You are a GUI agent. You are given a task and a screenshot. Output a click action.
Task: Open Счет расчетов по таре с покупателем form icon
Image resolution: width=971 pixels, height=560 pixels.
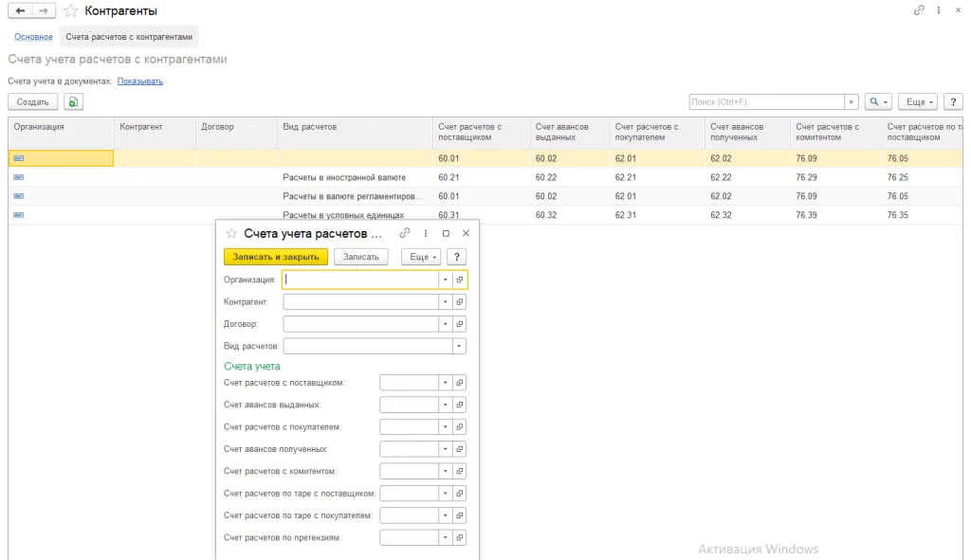460,515
